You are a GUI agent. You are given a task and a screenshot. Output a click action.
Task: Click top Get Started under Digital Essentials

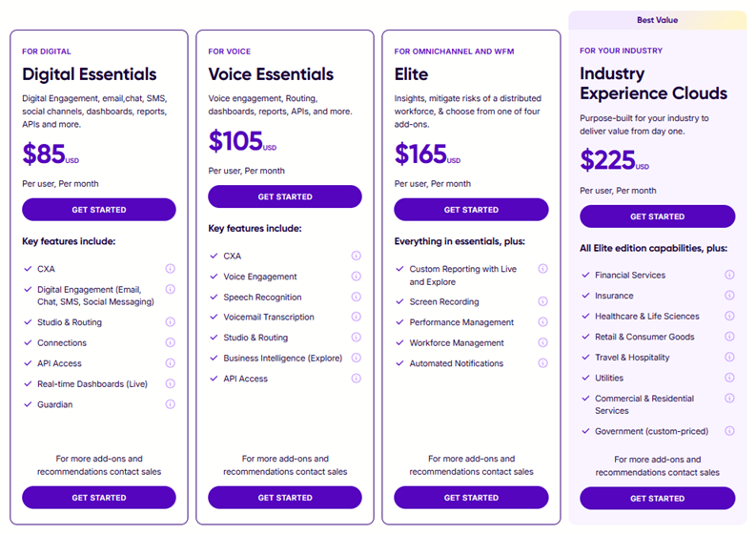pyautogui.click(x=99, y=210)
